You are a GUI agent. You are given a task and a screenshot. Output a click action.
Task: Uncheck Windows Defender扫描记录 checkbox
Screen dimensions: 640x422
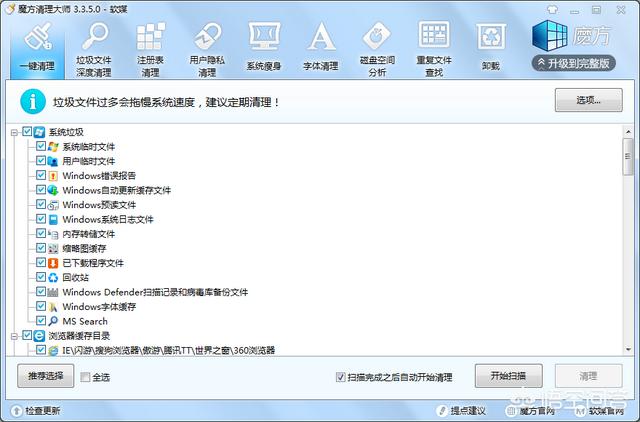[x=40, y=291]
